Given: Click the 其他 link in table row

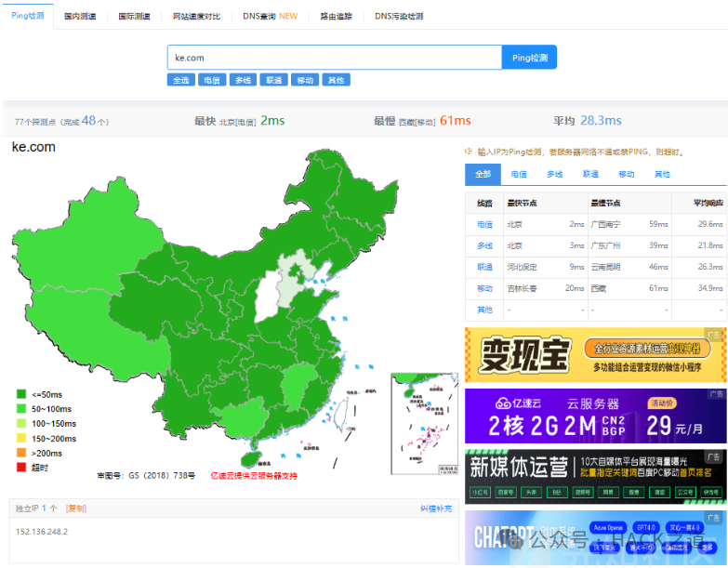Looking at the screenshot, I should [484, 310].
